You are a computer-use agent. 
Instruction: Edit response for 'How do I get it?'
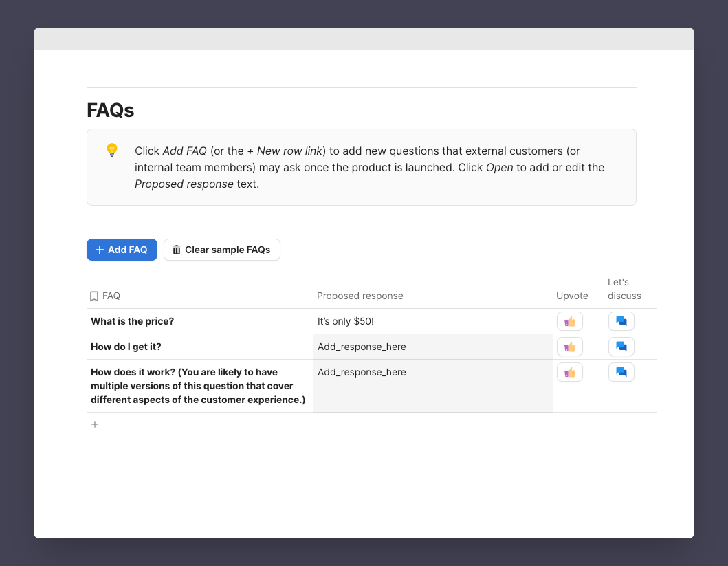click(362, 347)
